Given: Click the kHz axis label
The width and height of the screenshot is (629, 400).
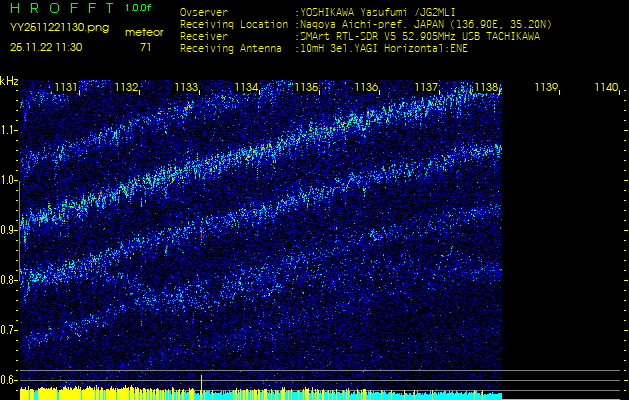Looking at the screenshot, I should (x=9, y=81).
